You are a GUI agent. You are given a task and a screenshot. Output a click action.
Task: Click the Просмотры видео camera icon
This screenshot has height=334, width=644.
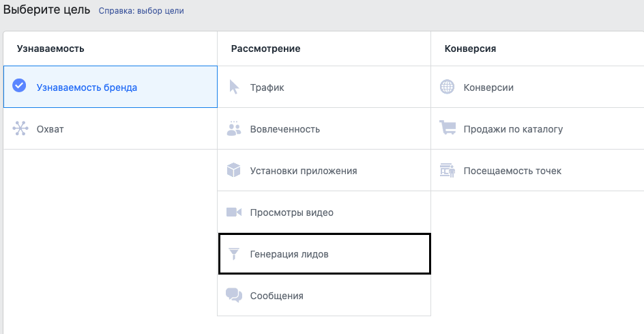[x=234, y=212]
